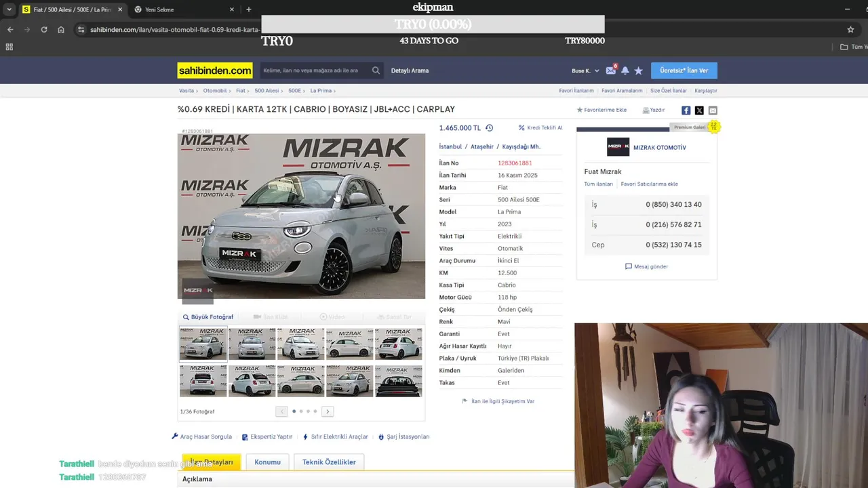Open Size Özel İlanlar link
Viewport: 868px width, 488px height.
coord(669,91)
